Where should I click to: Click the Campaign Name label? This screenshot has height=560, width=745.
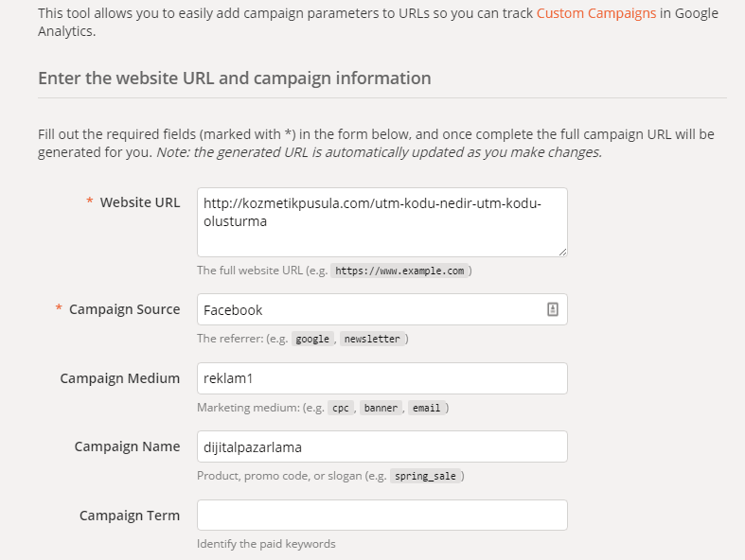(127, 446)
